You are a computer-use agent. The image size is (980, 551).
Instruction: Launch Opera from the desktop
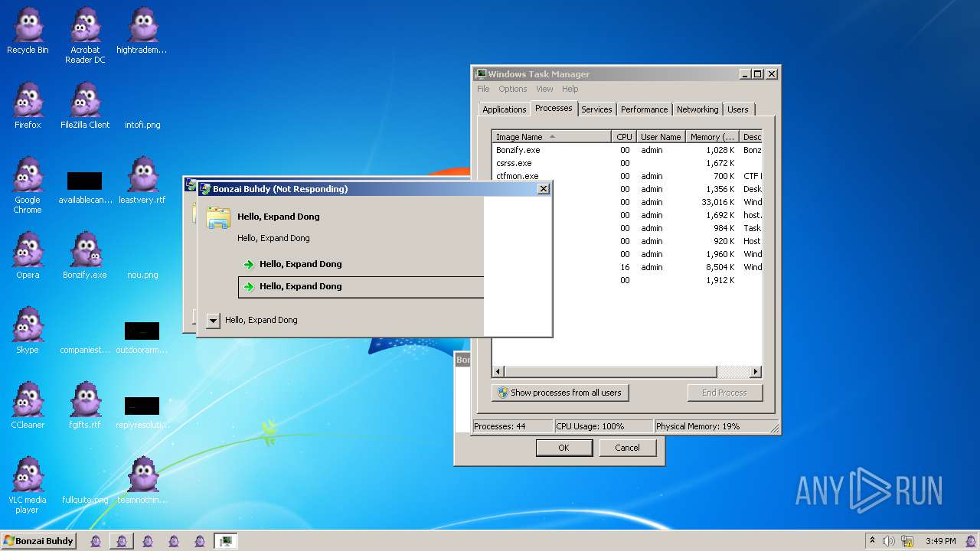(28, 256)
